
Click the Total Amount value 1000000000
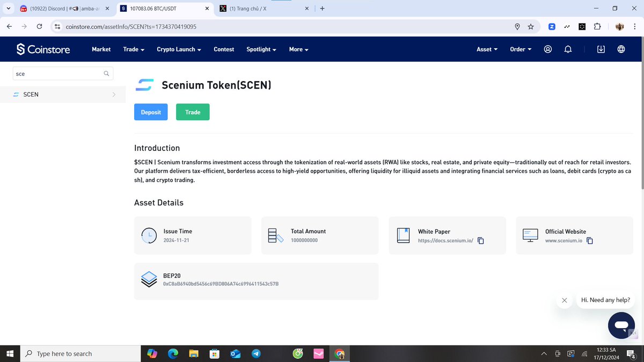coord(304,240)
